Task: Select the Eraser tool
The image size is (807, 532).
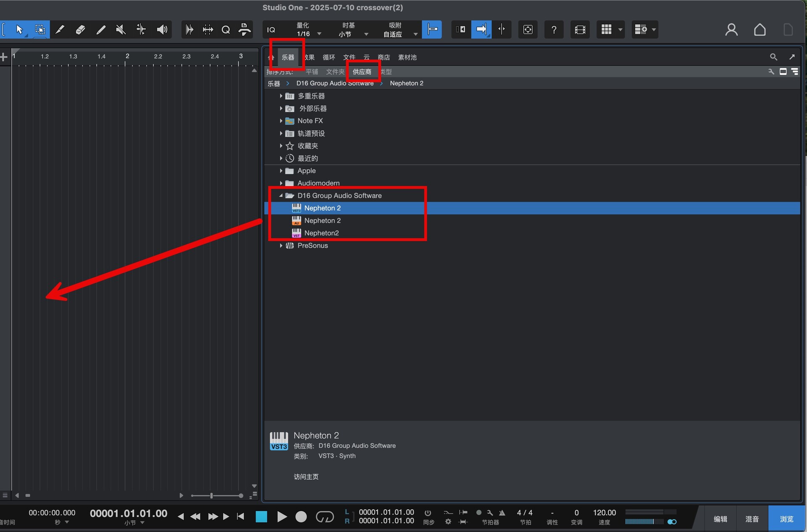Action: point(80,29)
